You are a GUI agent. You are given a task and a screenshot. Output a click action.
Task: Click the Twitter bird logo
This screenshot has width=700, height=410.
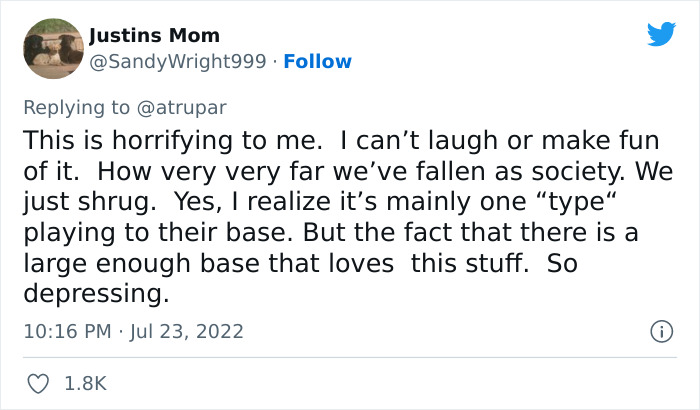click(x=661, y=35)
